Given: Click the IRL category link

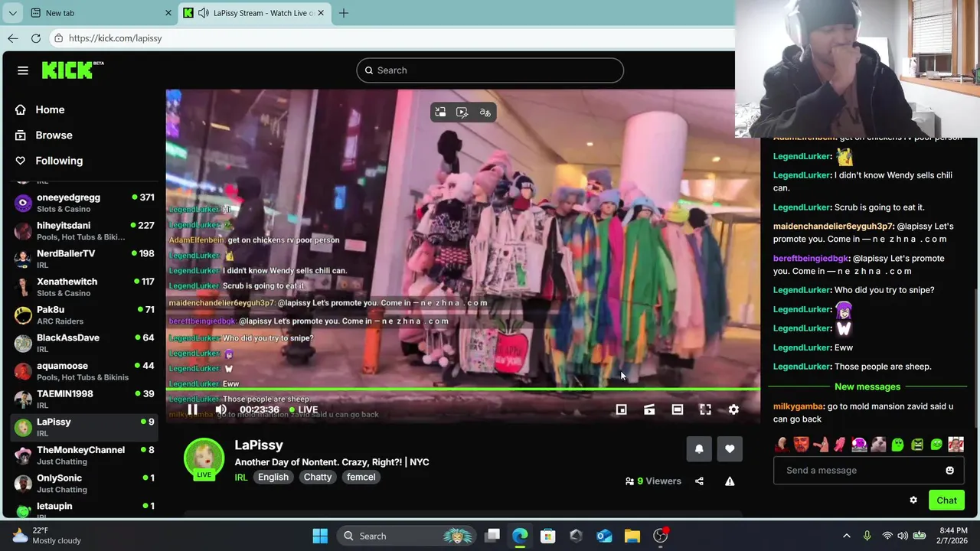Looking at the screenshot, I should coord(240,478).
